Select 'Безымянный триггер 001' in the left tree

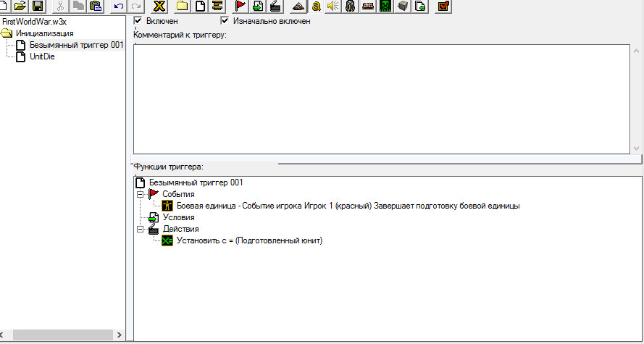pos(76,45)
